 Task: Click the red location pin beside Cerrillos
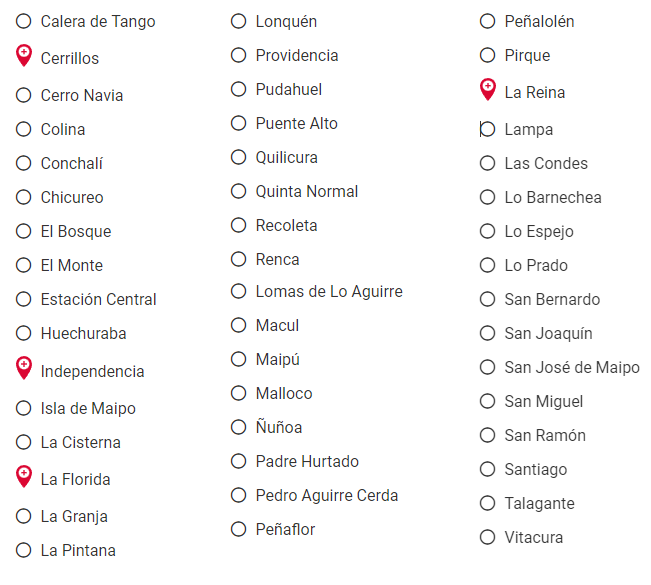(x=24, y=56)
